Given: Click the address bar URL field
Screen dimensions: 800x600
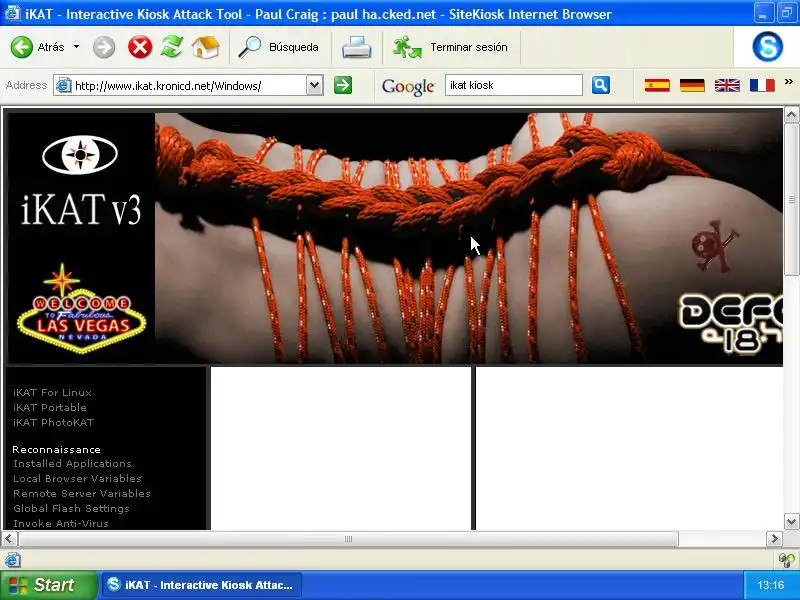Looking at the screenshot, I should (x=189, y=85).
